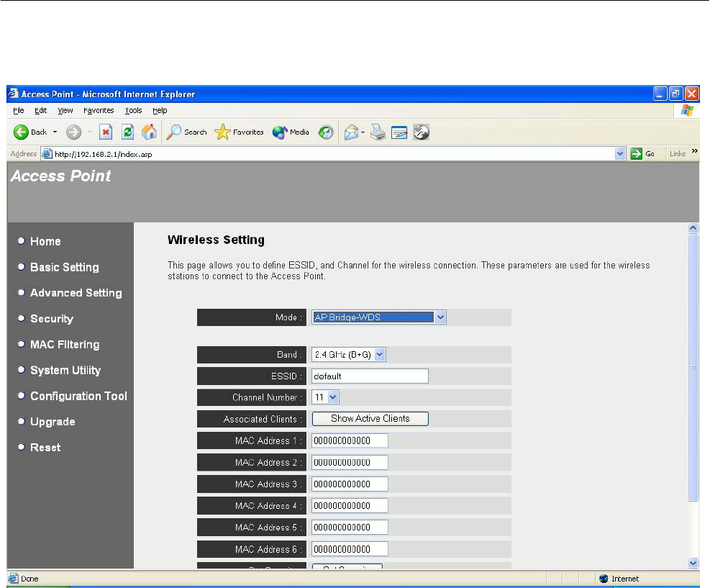Image resolution: width=710 pixels, height=588 pixels.
Task: Open Upgrade page in sidebar
Action: point(53,422)
